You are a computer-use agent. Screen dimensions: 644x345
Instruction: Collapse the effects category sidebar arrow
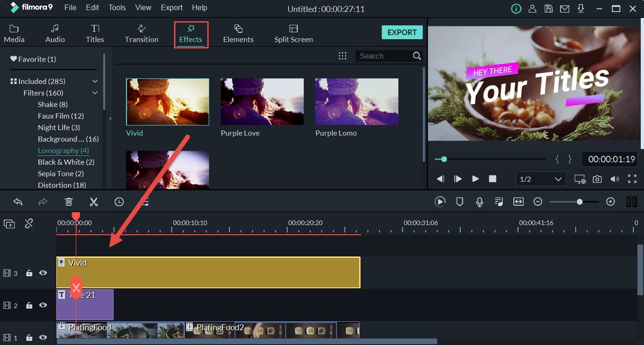pos(110,119)
